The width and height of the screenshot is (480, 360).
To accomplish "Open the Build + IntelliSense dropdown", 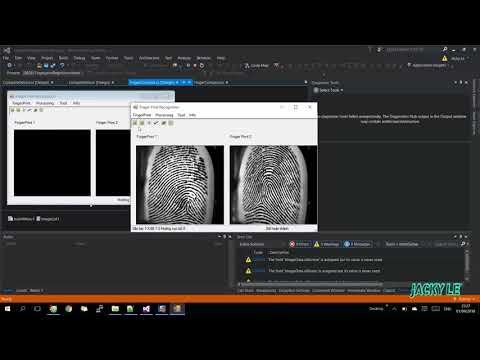I will coord(404,244).
